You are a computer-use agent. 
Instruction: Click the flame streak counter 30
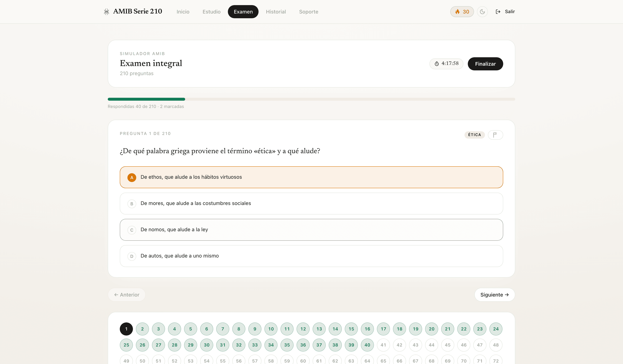point(462,12)
